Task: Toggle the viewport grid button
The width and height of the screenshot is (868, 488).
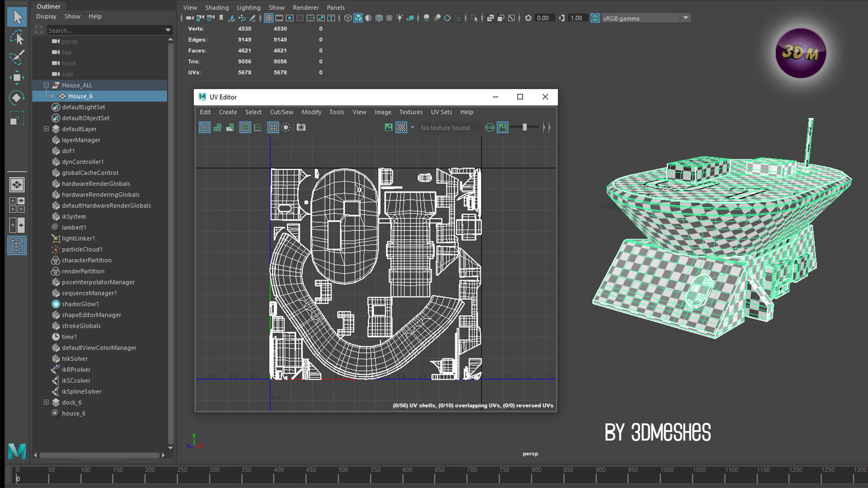Action: [x=269, y=18]
